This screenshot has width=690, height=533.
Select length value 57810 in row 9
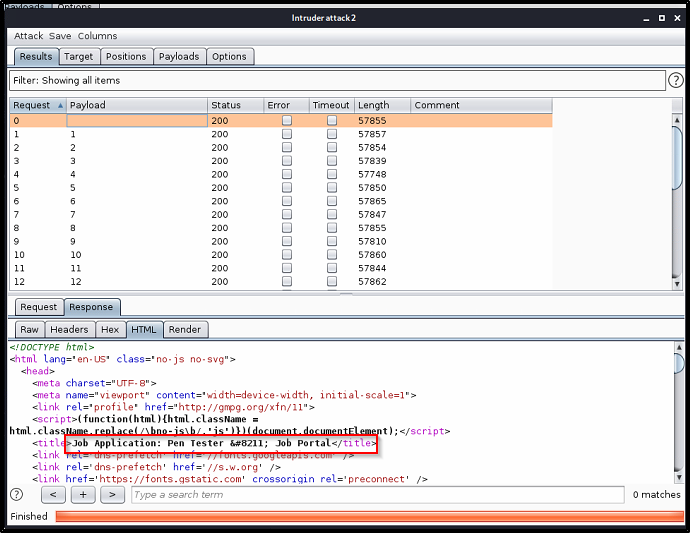click(372, 241)
